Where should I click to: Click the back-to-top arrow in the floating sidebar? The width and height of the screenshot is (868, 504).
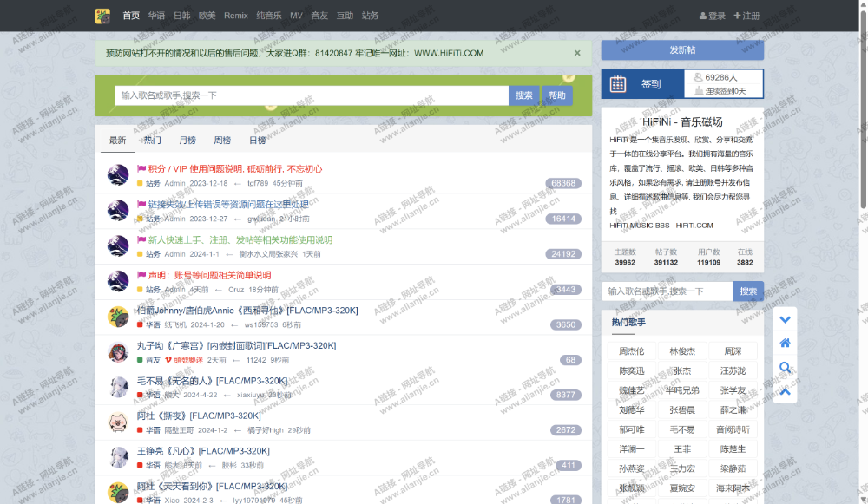[x=785, y=391]
